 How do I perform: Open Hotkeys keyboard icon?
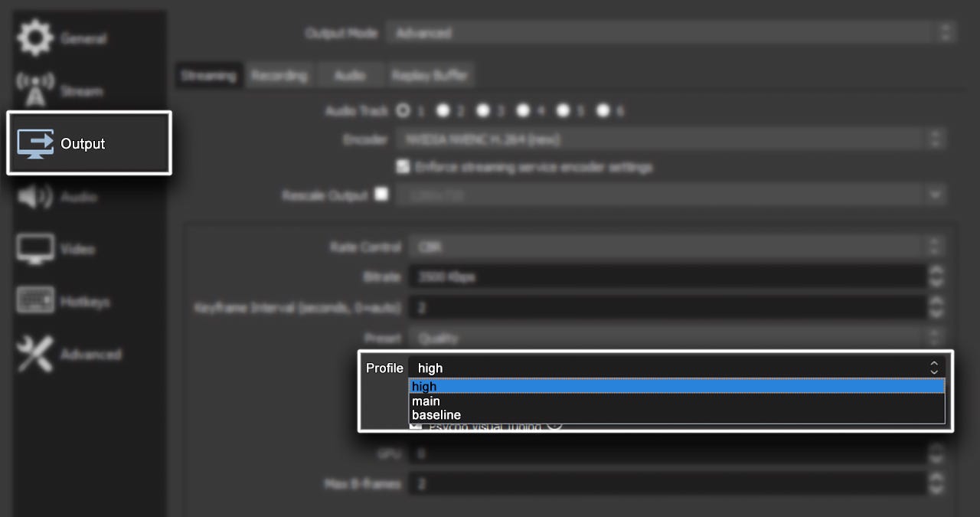(x=35, y=301)
